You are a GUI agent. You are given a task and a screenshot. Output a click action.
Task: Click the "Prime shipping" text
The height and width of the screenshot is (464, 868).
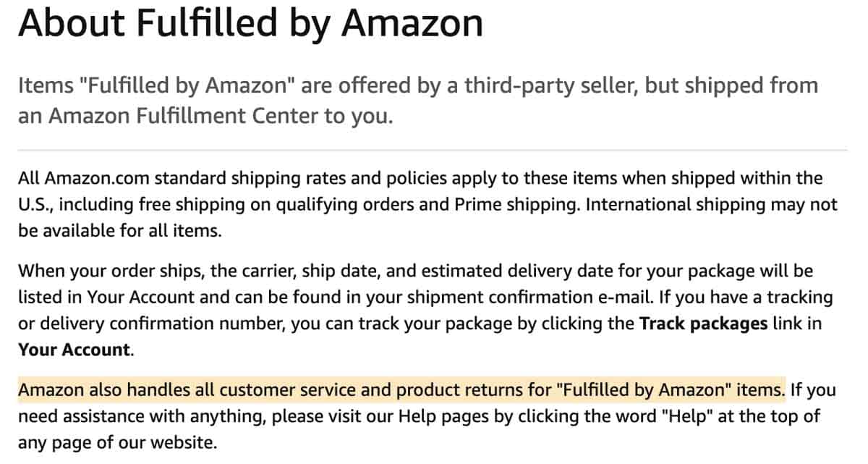pos(516,204)
